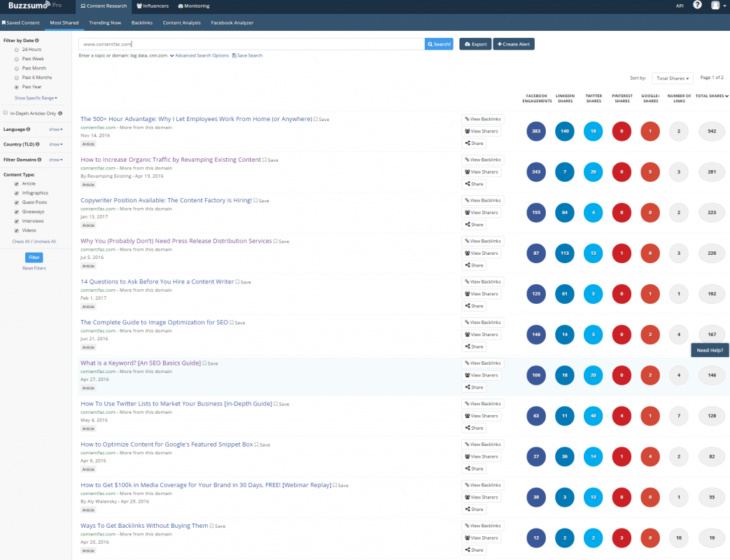Viewport: 730px width, 560px height.
Task: Switch to the Trending Now tab
Action: coord(105,22)
